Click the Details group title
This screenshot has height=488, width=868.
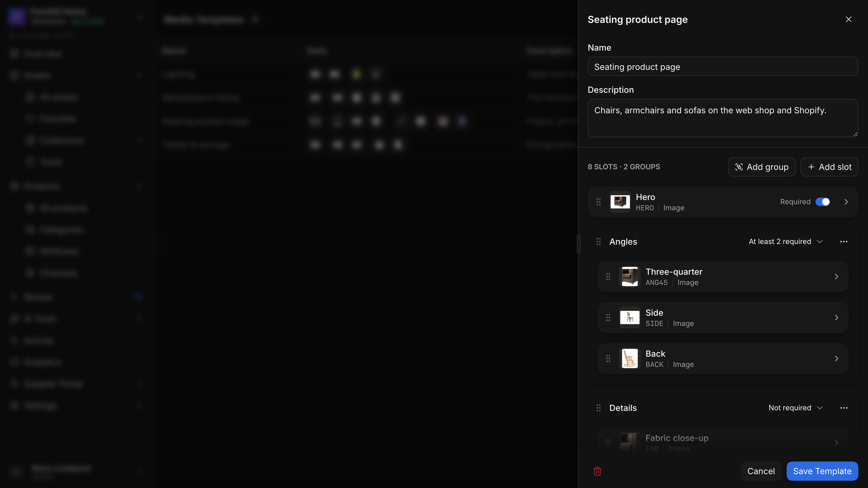(x=623, y=408)
